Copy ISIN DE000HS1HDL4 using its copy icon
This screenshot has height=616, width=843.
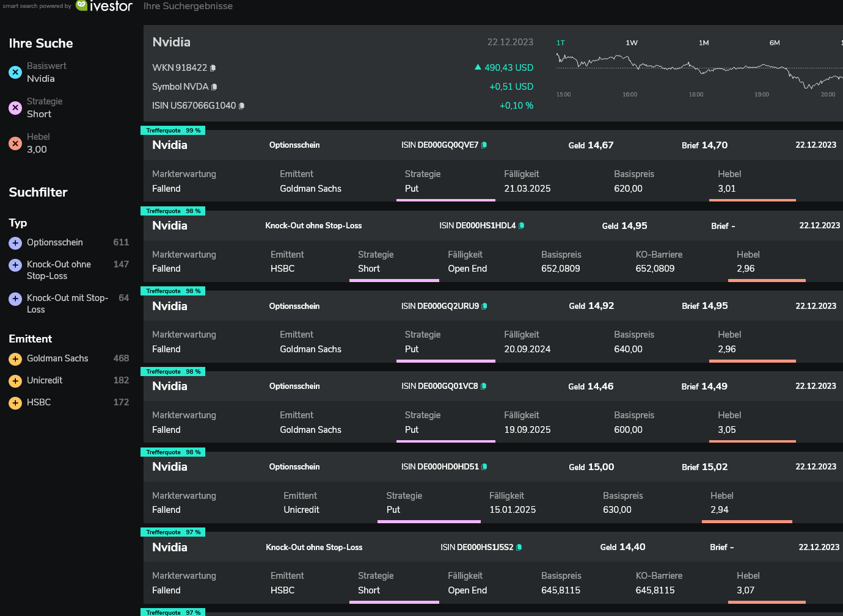[522, 226]
